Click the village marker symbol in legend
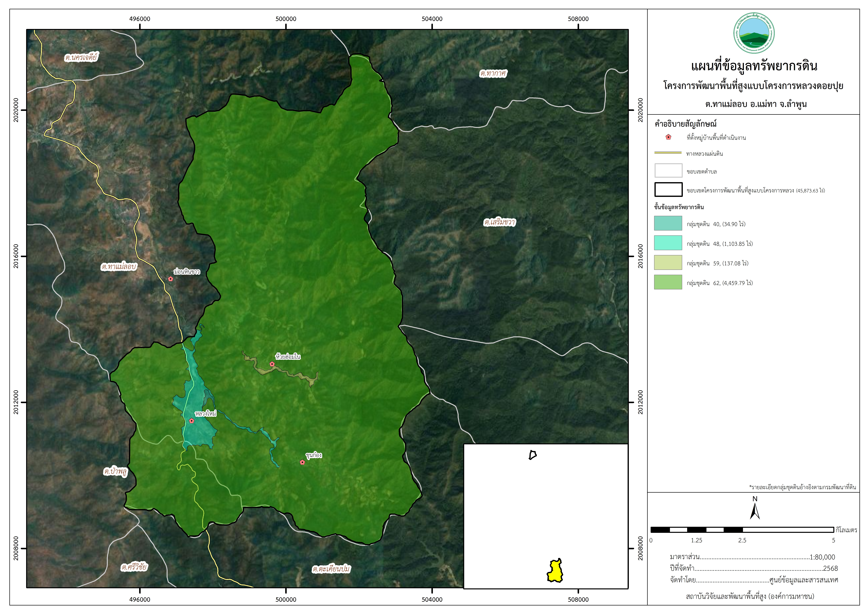 668,137
